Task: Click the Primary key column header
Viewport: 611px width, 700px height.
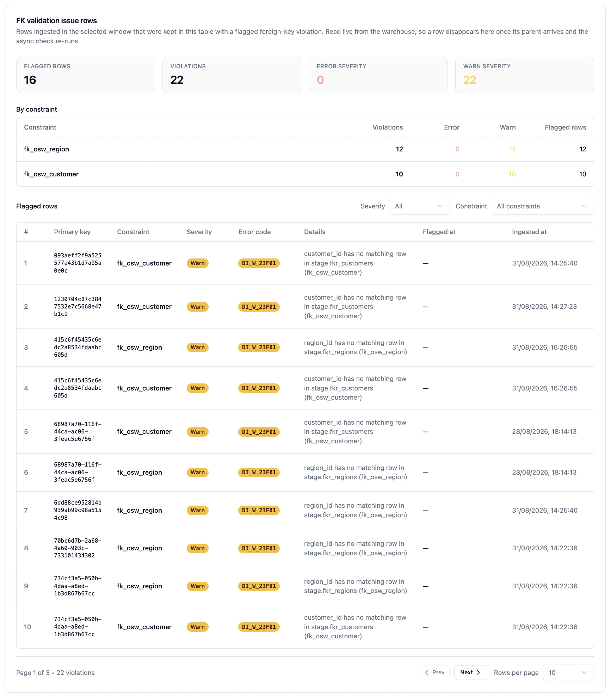Action: (x=72, y=232)
